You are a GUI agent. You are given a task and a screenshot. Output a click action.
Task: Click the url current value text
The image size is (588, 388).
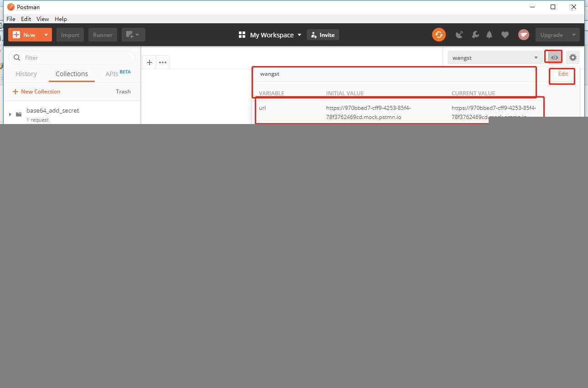point(494,113)
